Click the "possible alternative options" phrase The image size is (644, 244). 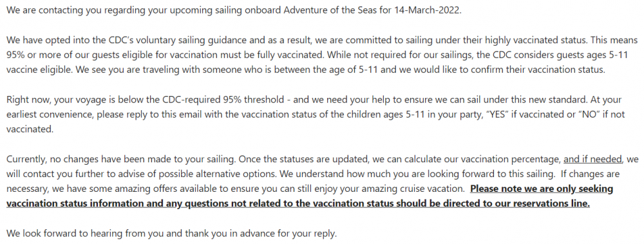(x=220, y=174)
